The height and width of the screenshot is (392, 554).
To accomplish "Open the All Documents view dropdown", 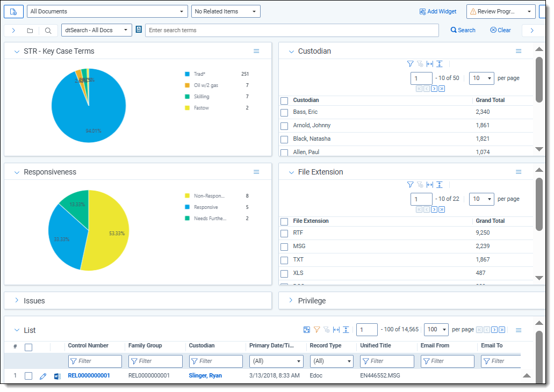I will pos(106,11).
